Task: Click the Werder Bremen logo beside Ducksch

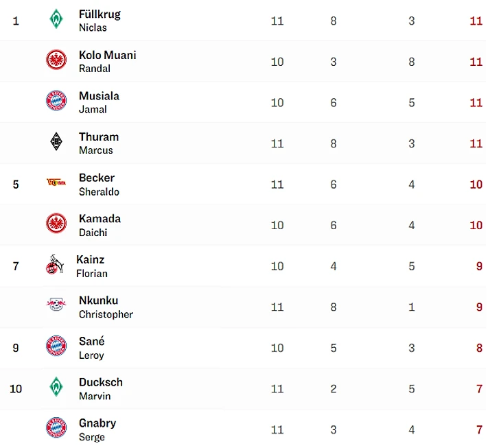Action: click(x=56, y=387)
